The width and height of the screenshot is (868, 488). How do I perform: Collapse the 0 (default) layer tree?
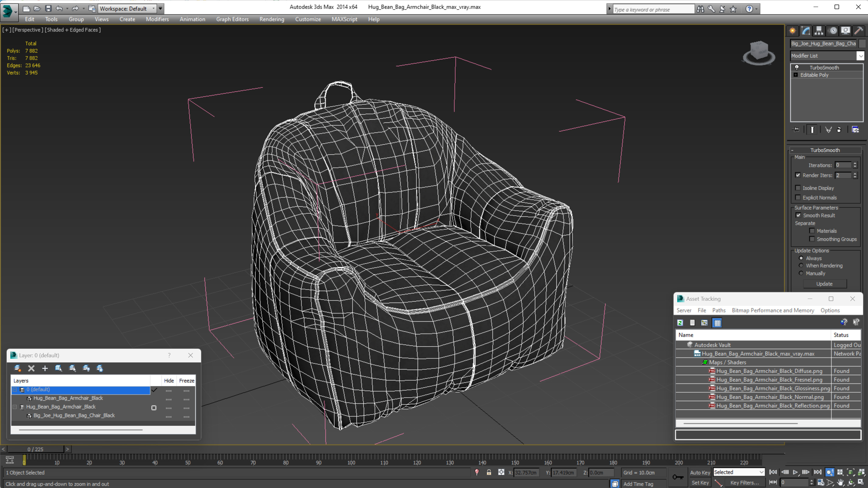point(15,389)
